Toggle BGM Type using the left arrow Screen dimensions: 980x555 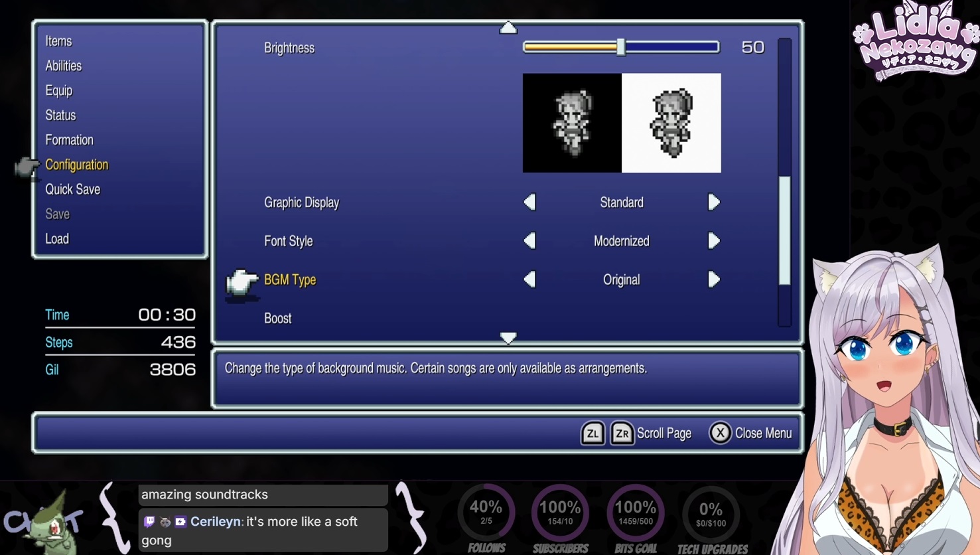[x=529, y=279]
